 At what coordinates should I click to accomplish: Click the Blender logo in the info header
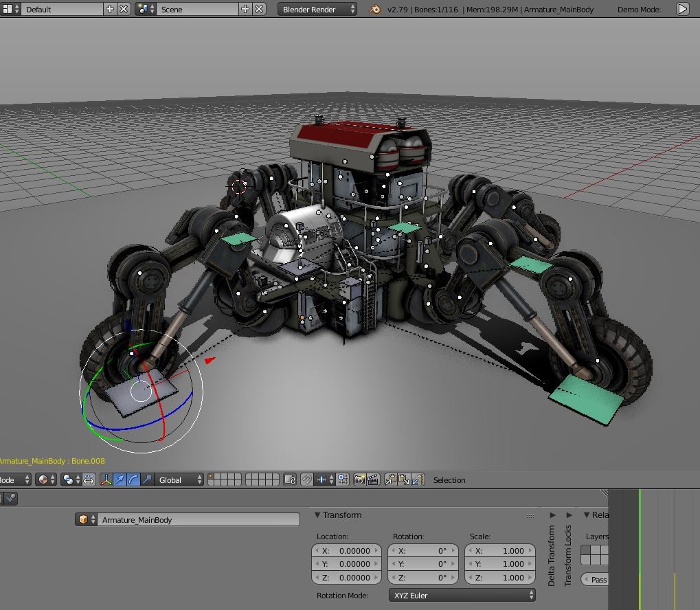tap(375, 9)
